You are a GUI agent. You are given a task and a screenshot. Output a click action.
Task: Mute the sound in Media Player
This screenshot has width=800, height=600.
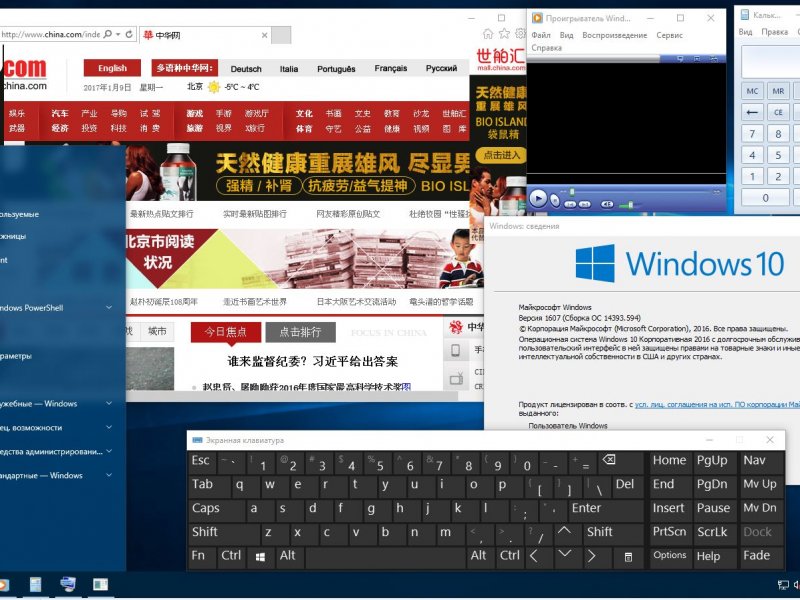[607, 204]
